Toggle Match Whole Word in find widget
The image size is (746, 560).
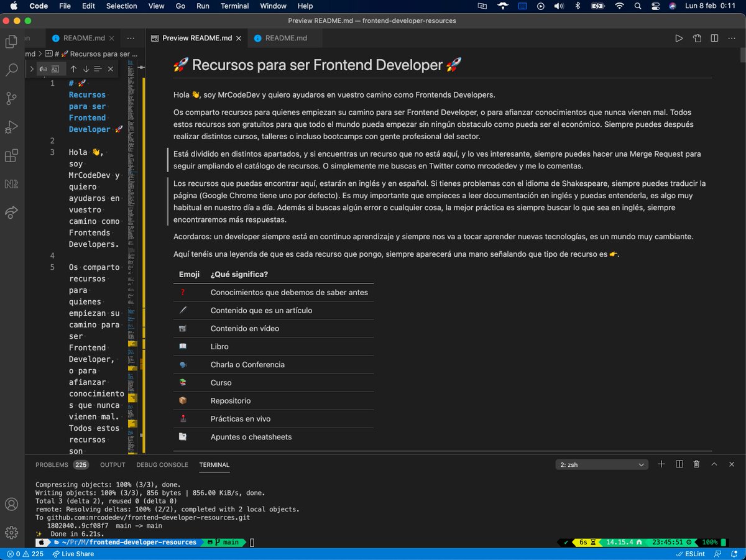click(x=55, y=69)
